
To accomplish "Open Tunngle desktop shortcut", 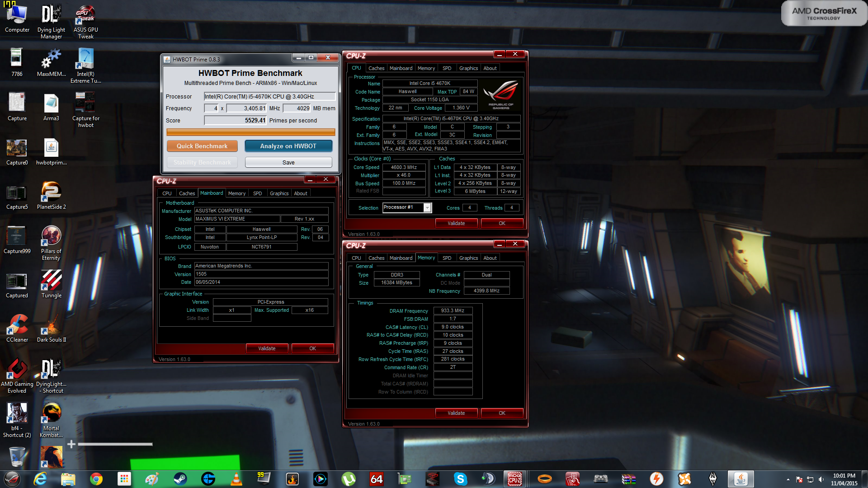I will coord(51,284).
